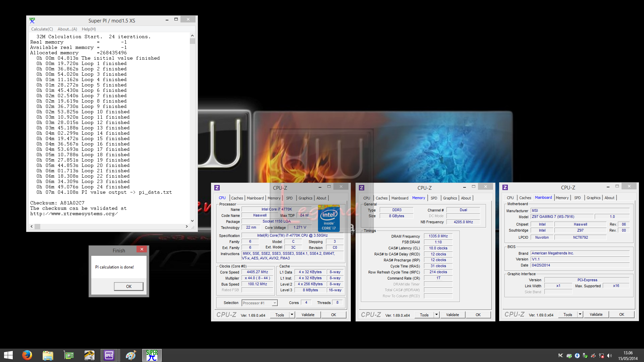
Task: Click the Z97 GAMING 7 (MS-7916) model field
Action: click(562, 217)
